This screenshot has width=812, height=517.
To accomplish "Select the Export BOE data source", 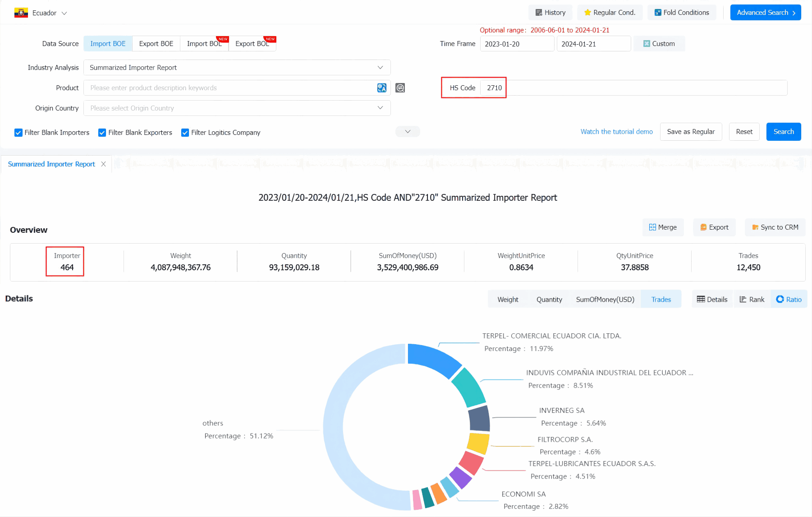I will [156, 44].
